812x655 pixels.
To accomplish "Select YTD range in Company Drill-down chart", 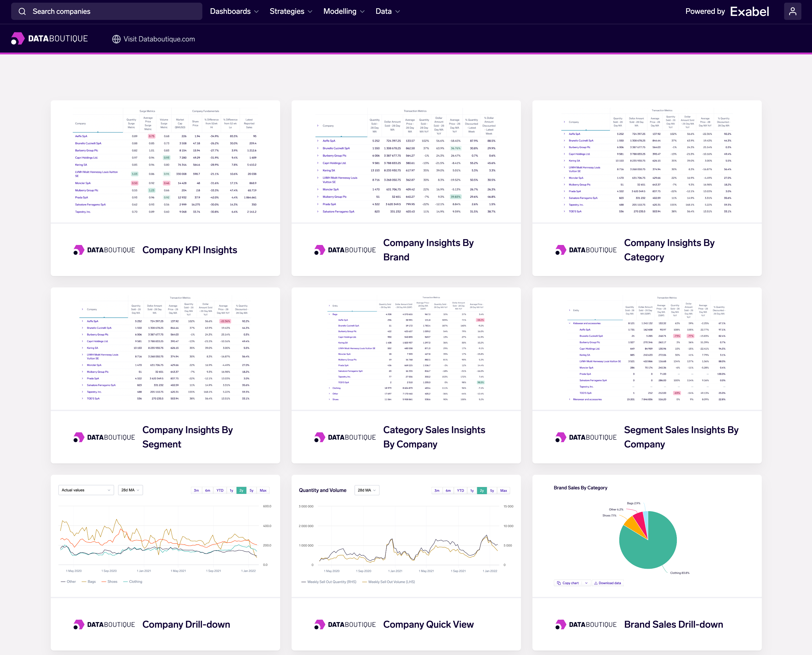I will [220, 490].
